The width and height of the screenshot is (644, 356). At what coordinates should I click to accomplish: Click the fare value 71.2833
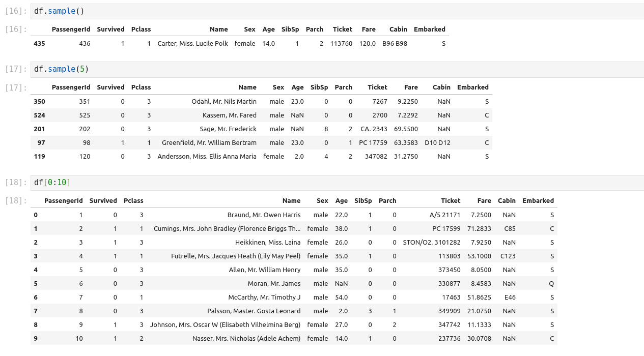click(481, 229)
